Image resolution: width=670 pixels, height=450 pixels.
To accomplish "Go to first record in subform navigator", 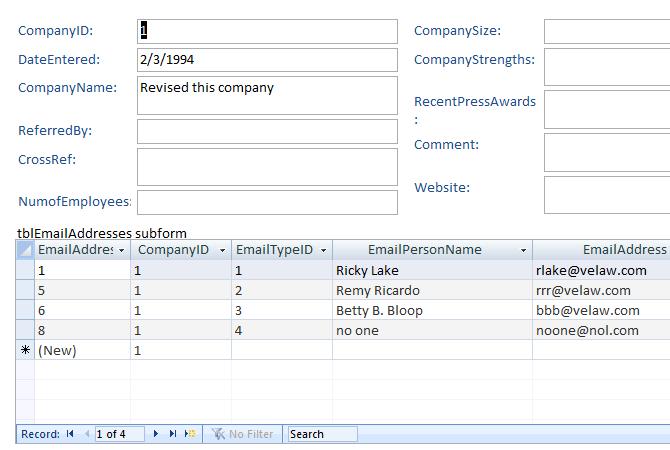I will click(x=70, y=434).
